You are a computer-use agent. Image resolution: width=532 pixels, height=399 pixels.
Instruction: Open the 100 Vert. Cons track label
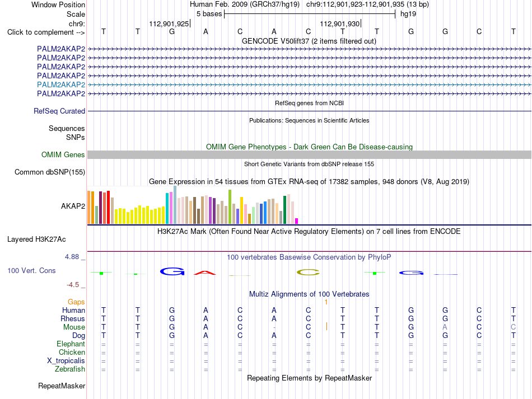point(31,270)
